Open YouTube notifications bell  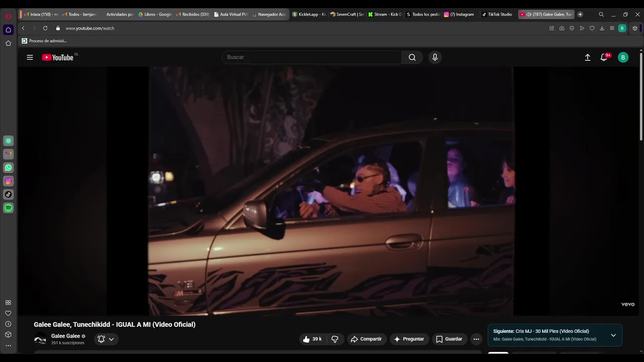click(x=604, y=57)
